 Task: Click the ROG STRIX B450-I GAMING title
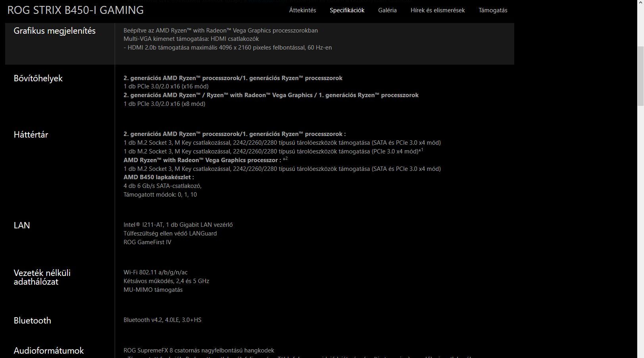coord(75,10)
